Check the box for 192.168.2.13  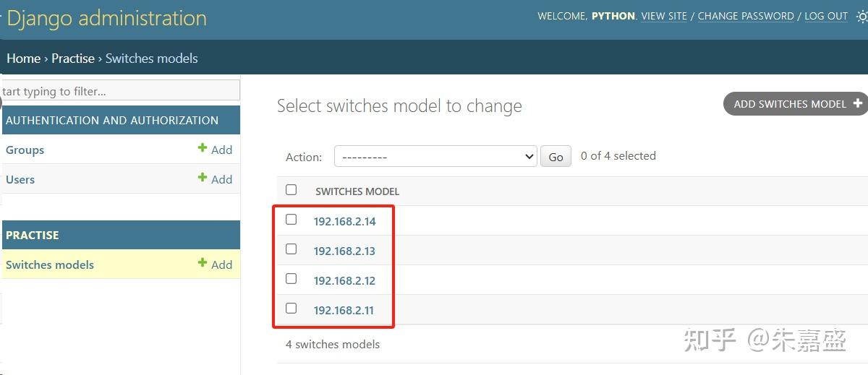click(291, 249)
